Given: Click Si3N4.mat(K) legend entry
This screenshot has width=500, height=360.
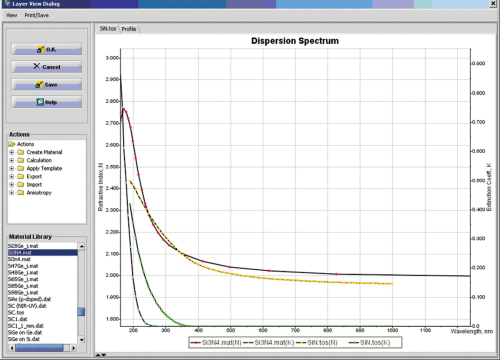Looking at the screenshot, I should point(269,342).
